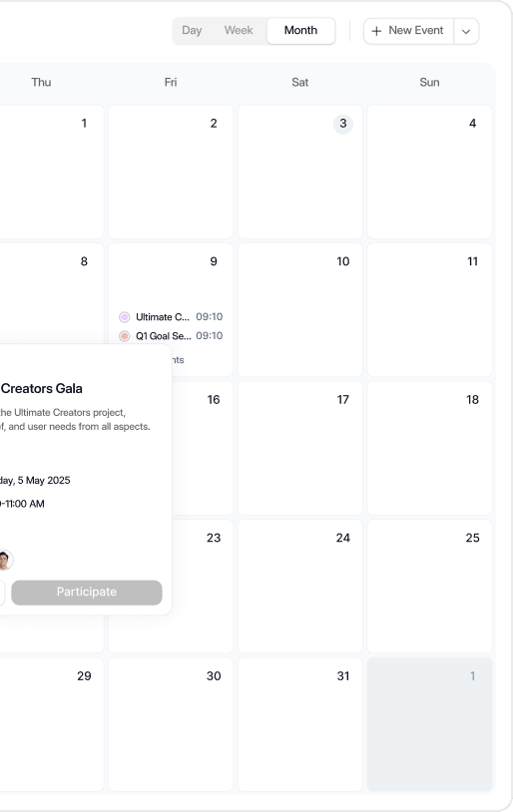Click the Participate button
513x812 pixels.
coord(87,592)
